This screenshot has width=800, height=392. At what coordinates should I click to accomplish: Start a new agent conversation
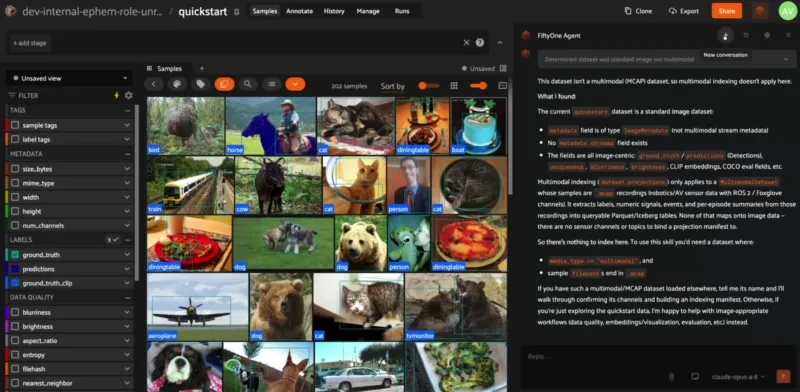(725, 35)
